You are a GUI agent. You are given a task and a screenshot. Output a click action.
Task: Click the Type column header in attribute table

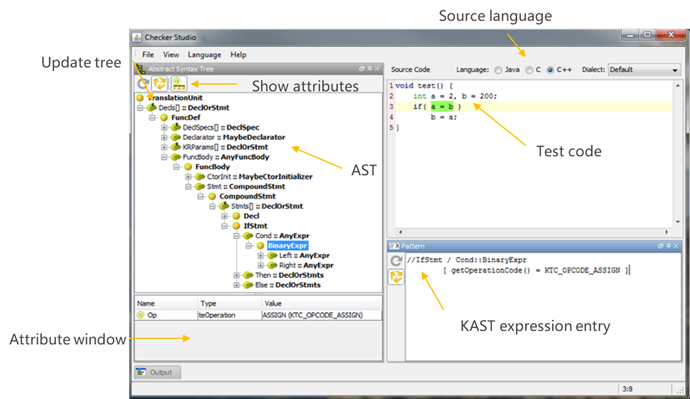[x=229, y=303]
